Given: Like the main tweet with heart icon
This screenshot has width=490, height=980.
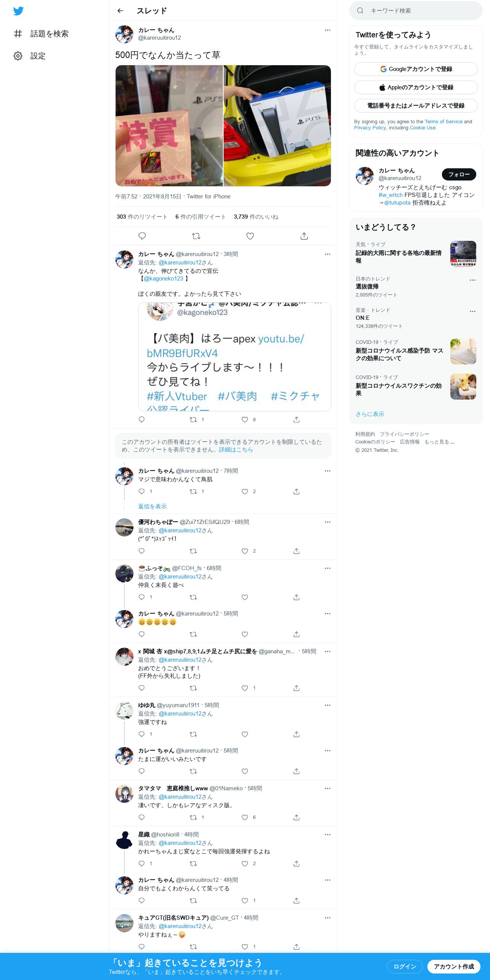Looking at the screenshot, I should (x=250, y=236).
